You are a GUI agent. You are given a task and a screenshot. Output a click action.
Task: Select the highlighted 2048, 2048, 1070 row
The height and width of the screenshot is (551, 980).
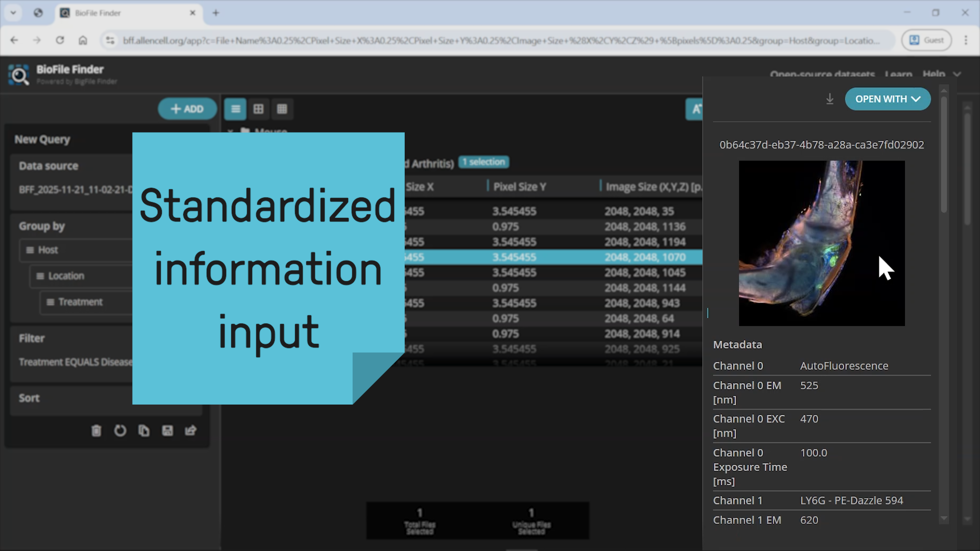tap(644, 257)
